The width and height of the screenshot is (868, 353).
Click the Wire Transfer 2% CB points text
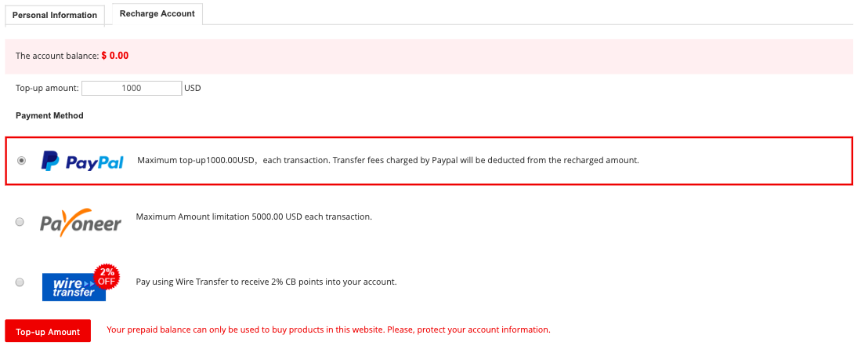pos(266,282)
